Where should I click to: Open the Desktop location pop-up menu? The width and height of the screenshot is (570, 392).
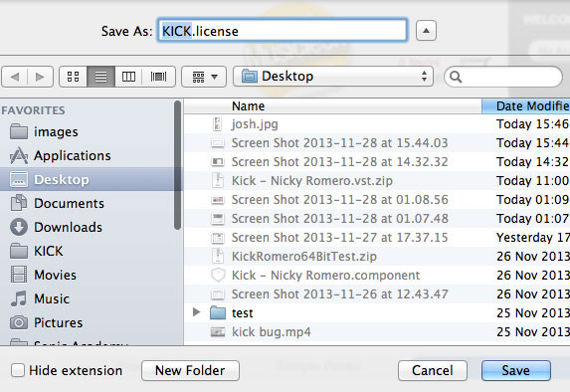pyautogui.click(x=333, y=77)
